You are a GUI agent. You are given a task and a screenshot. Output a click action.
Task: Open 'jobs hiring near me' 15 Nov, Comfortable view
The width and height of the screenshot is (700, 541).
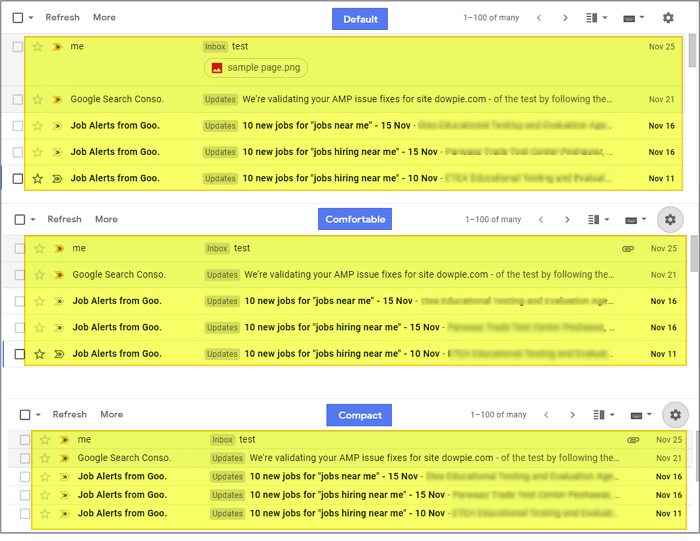[x=355, y=328]
